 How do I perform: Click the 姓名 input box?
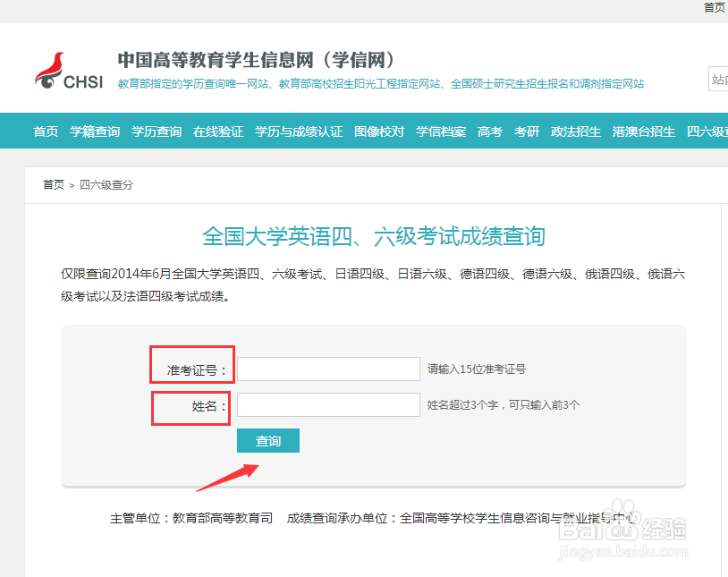point(328,404)
